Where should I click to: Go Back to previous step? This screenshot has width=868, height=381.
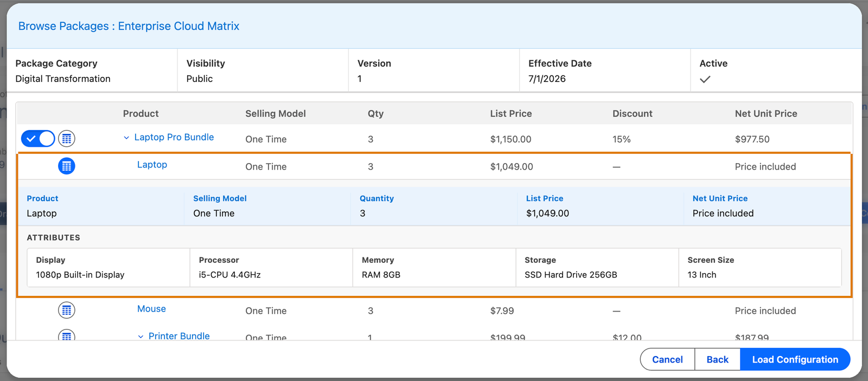click(717, 359)
